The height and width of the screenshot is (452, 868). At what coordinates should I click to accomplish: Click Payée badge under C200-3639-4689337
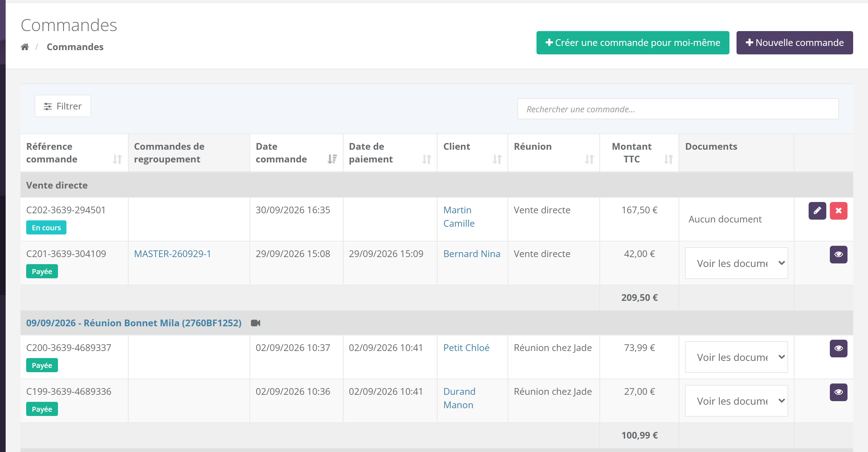click(42, 365)
